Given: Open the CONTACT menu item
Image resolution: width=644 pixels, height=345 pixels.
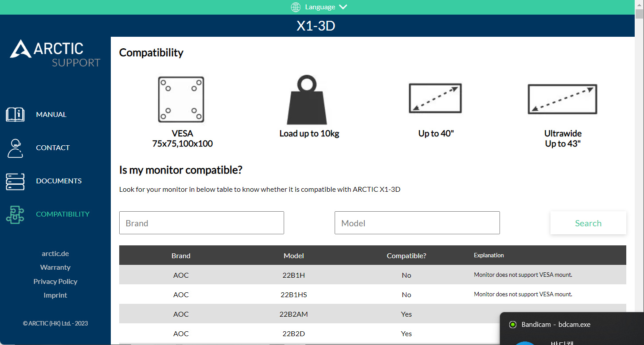Looking at the screenshot, I should pyautogui.click(x=53, y=147).
